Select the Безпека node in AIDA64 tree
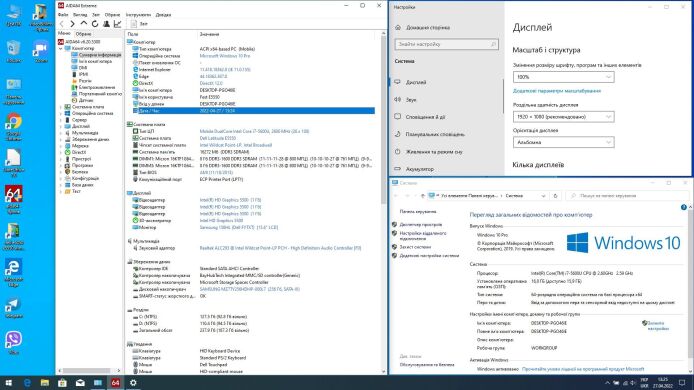694x390 pixels. pos(76,172)
